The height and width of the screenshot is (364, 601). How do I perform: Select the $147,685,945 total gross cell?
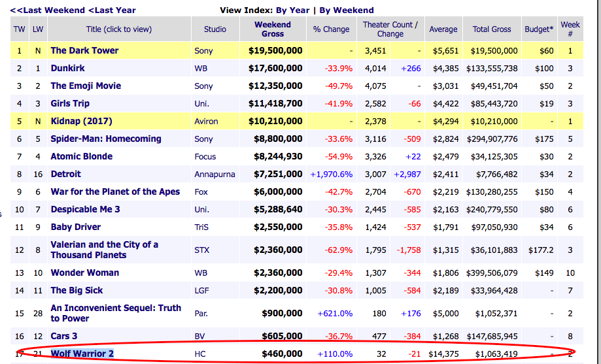[x=492, y=337]
